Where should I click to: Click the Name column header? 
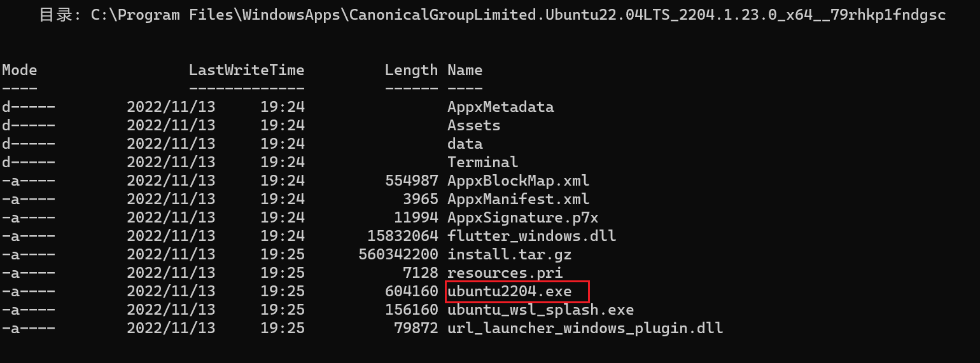coord(465,70)
